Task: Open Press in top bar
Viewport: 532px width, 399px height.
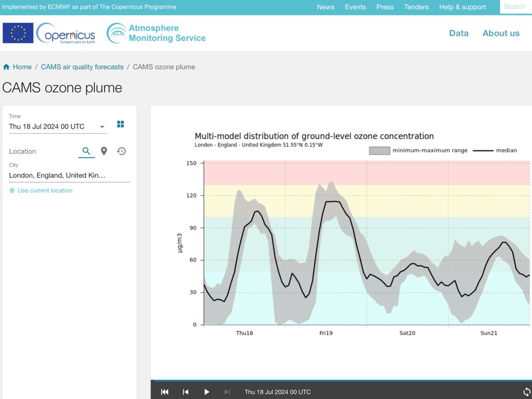Action: (385, 7)
